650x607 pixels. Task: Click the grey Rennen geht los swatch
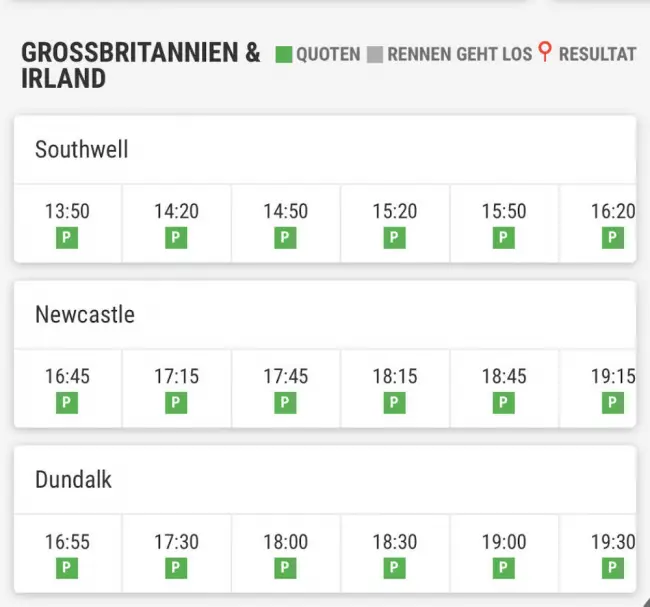click(375, 55)
